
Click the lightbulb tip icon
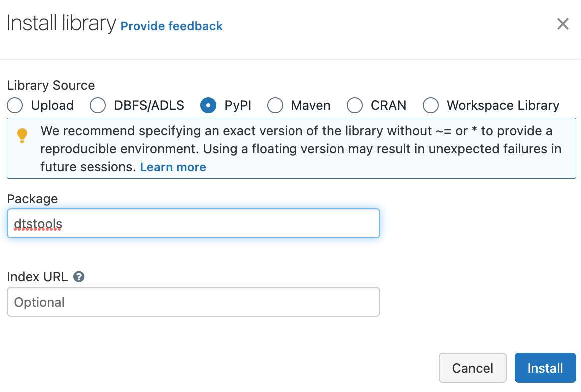(22, 136)
